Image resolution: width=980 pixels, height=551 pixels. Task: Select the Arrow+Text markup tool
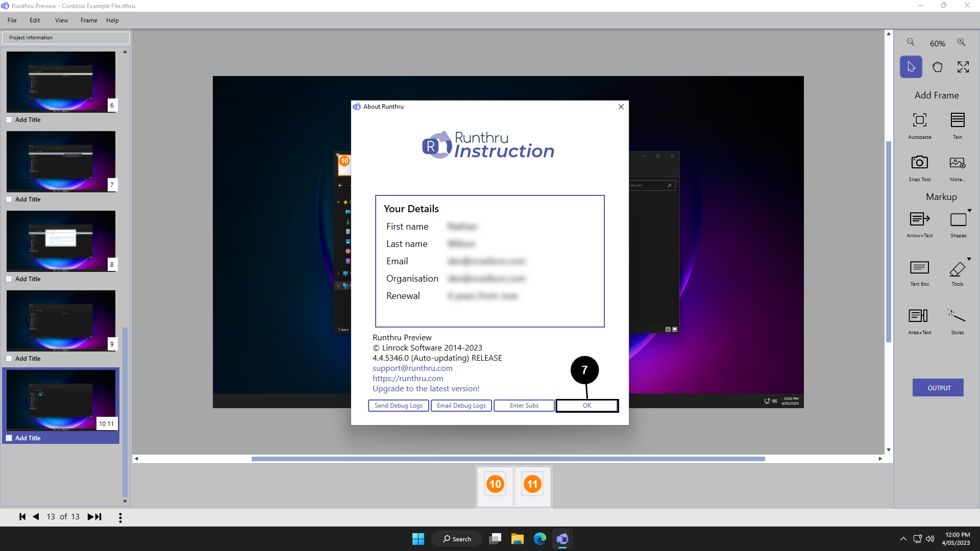tap(919, 219)
